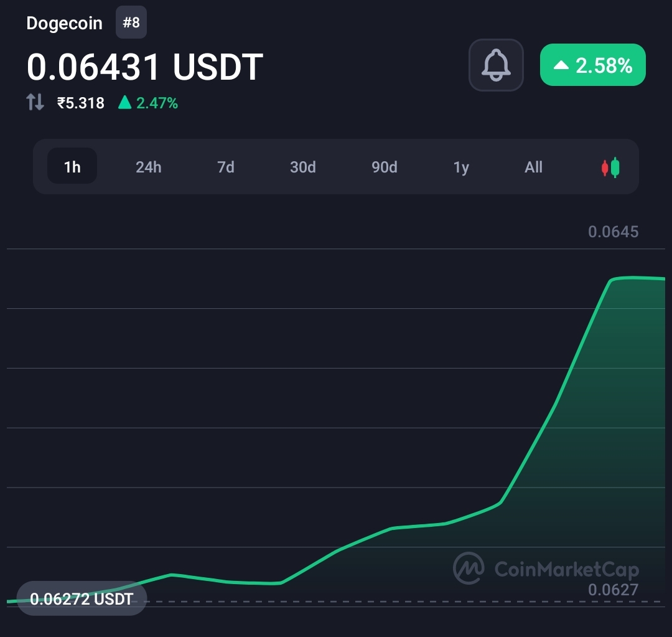Tap the Dogecoin title text
The width and height of the screenshot is (672, 637).
click(x=64, y=23)
